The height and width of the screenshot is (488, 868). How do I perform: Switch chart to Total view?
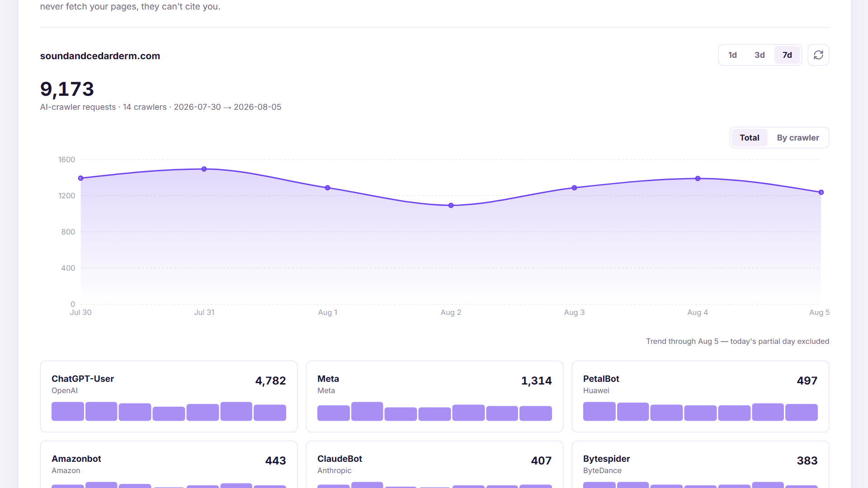pos(749,138)
